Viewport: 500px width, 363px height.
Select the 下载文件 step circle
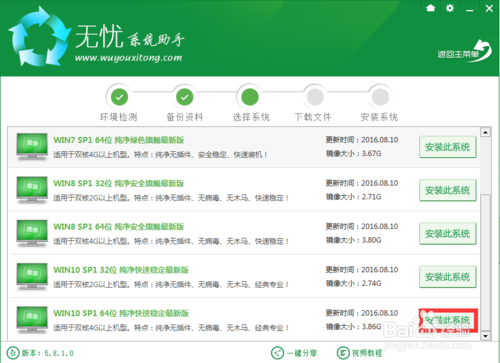pyautogui.click(x=315, y=97)
